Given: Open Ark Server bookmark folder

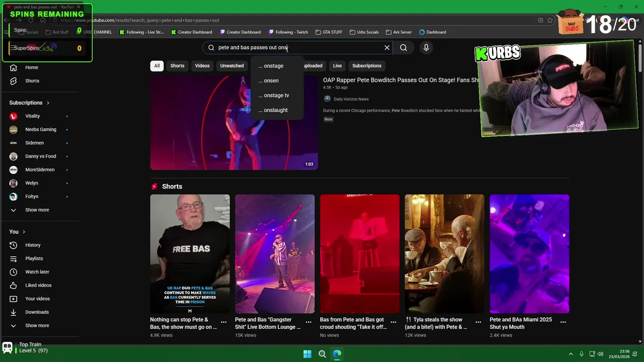Looking at the screenshot, I should tap(399, 32).
